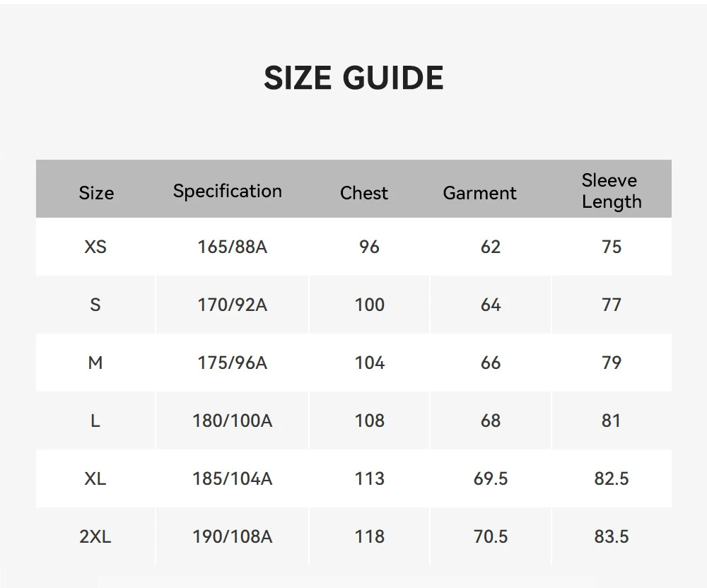707x588 pixels.
Task: Click the Sleeve Length column header
Action: click(x=612, y=191)
